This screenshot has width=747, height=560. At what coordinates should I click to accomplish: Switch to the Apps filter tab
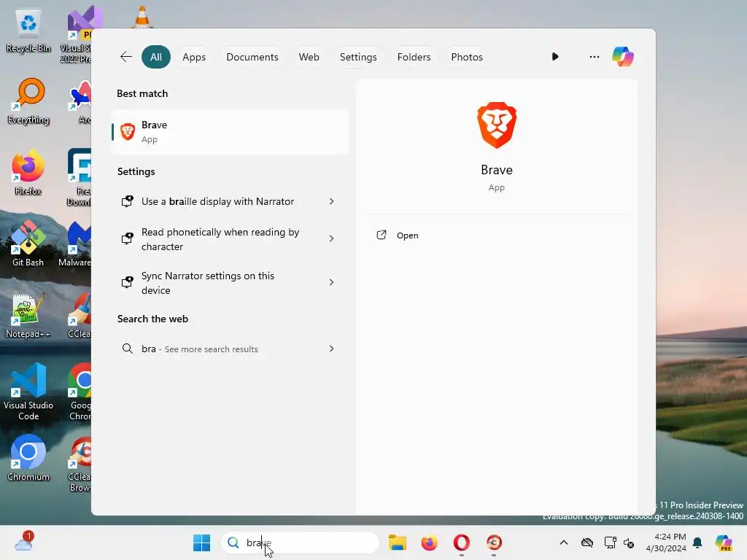(x=194, y=57)
